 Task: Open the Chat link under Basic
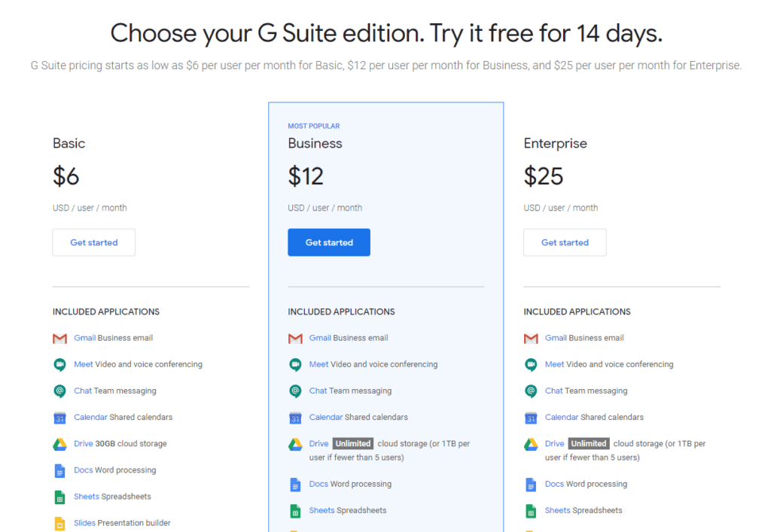(83, 391)
